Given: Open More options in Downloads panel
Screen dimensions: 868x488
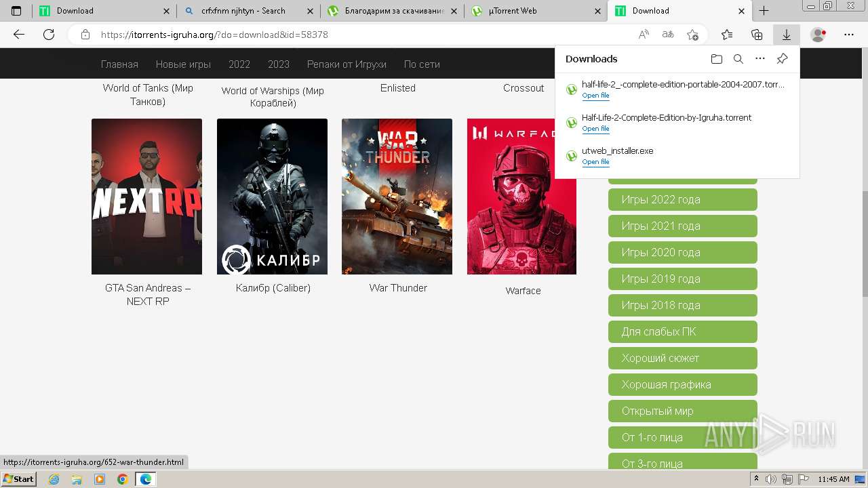Looking at the screenshot, I should 760,59.
